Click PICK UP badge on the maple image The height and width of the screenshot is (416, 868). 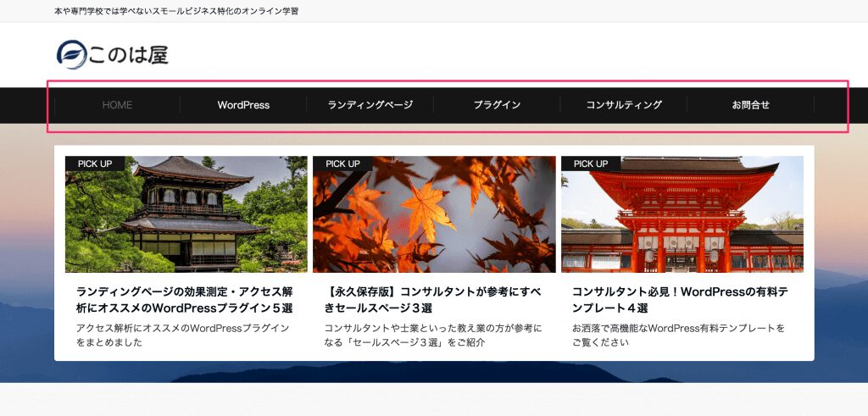click(342, 164)
